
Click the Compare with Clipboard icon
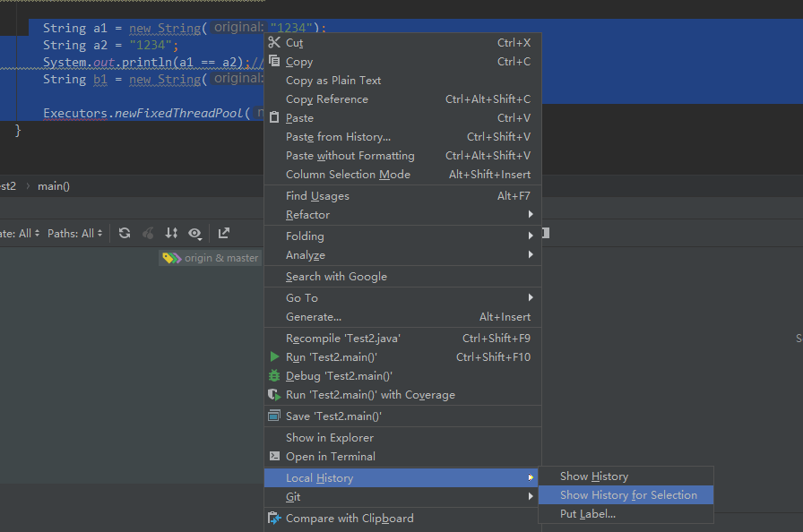(274, 519)
